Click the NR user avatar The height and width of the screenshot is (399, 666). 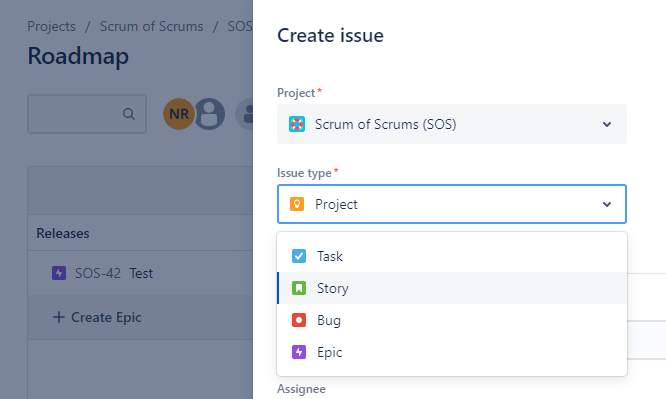(x=179, y=114)
